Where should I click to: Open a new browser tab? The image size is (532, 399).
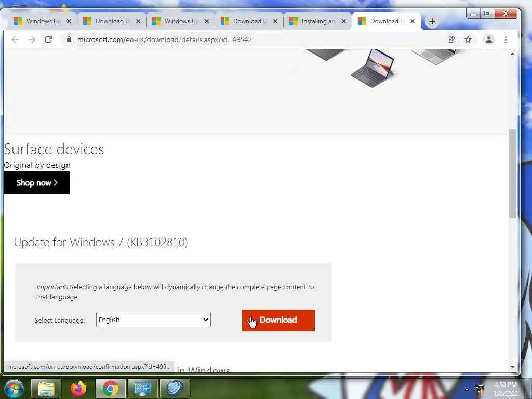tap(432, 21)
